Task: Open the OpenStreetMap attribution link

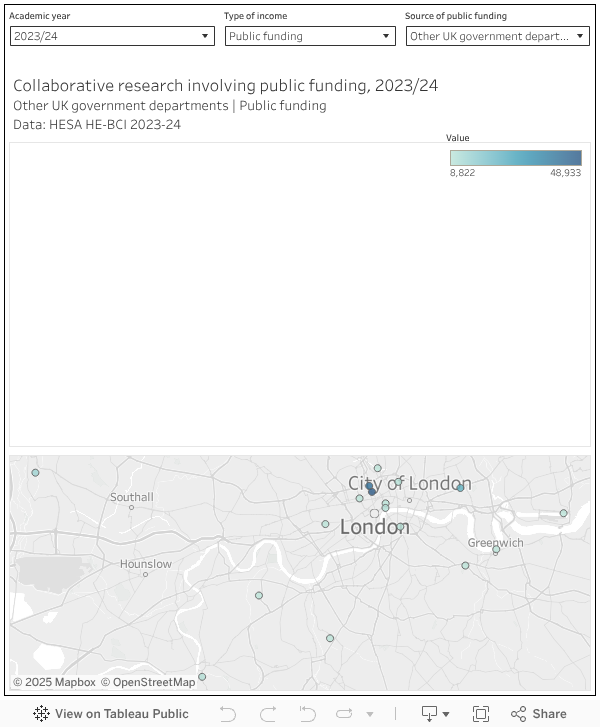Action: (x=148, y=682)
